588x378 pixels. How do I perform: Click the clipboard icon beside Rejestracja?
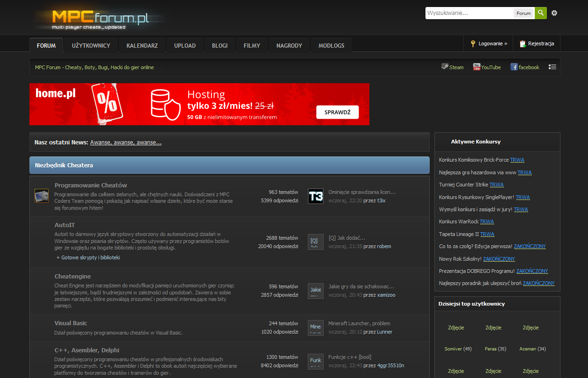click(523, 43)
